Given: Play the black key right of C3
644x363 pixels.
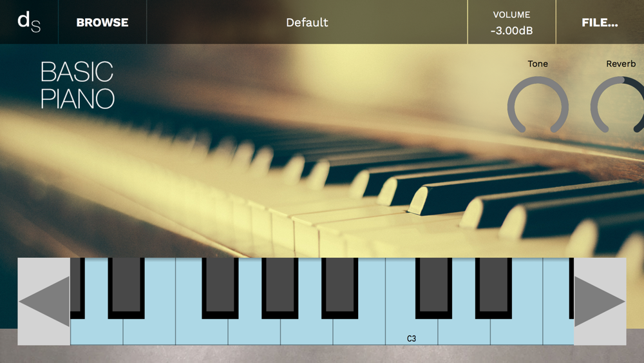Looking at the screenshot, I should pos(433,288).
